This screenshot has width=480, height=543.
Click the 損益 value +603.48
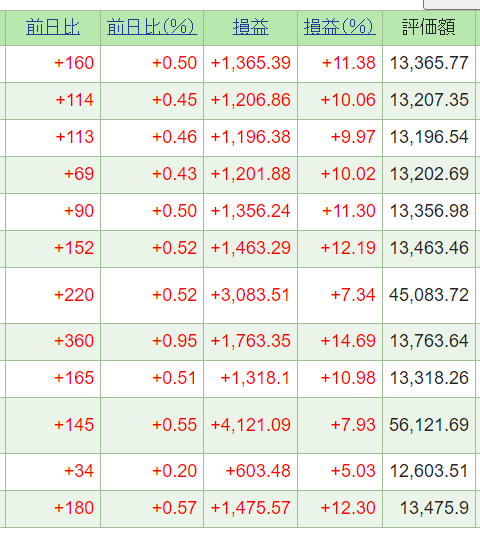click(258, 471)
